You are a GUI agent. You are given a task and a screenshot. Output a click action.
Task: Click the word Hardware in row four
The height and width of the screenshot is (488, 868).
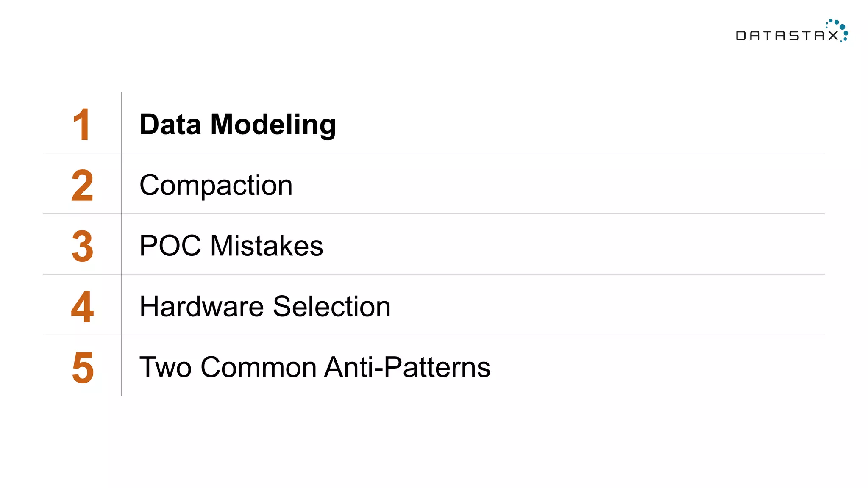(x=202, y=307)
